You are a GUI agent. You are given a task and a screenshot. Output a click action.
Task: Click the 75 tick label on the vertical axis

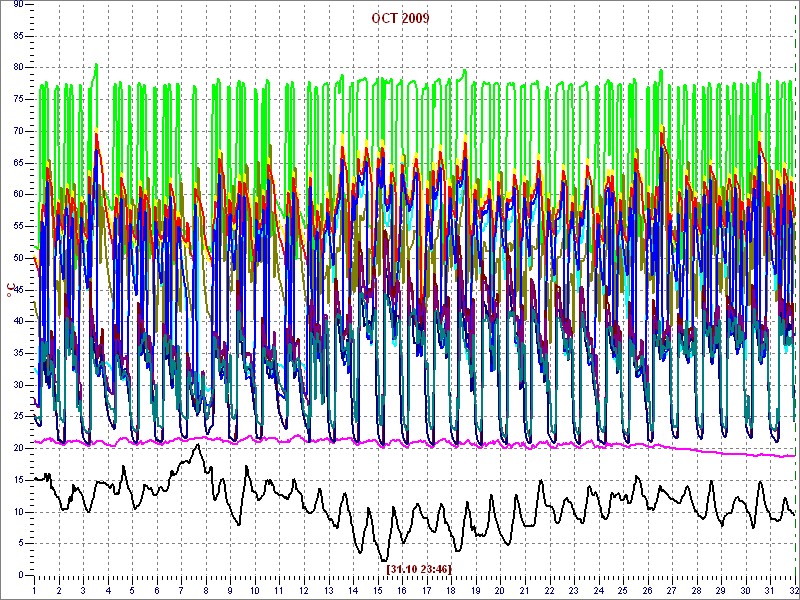(17, 99)
